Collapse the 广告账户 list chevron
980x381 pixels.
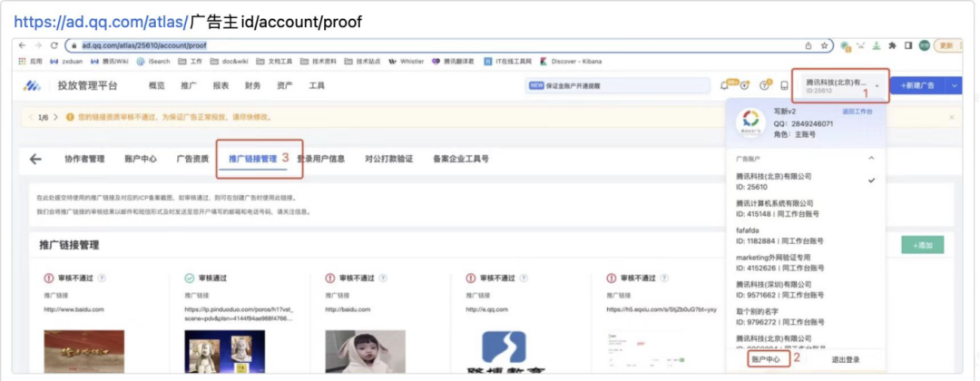(871, 159)
